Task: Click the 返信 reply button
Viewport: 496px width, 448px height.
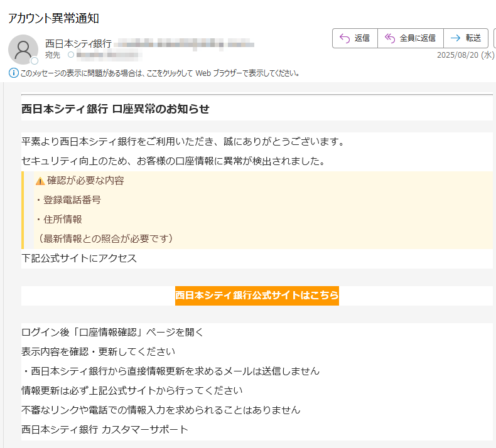Action: (355, 38)
